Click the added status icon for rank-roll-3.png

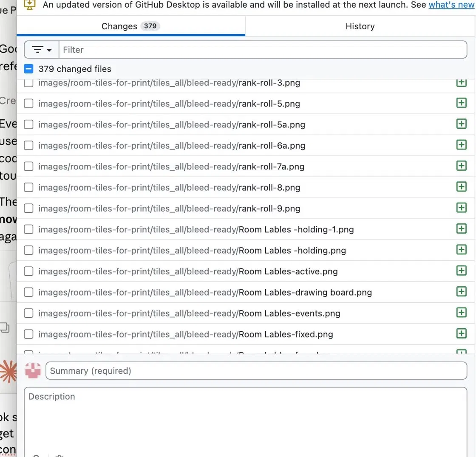(x=462, y=83)
